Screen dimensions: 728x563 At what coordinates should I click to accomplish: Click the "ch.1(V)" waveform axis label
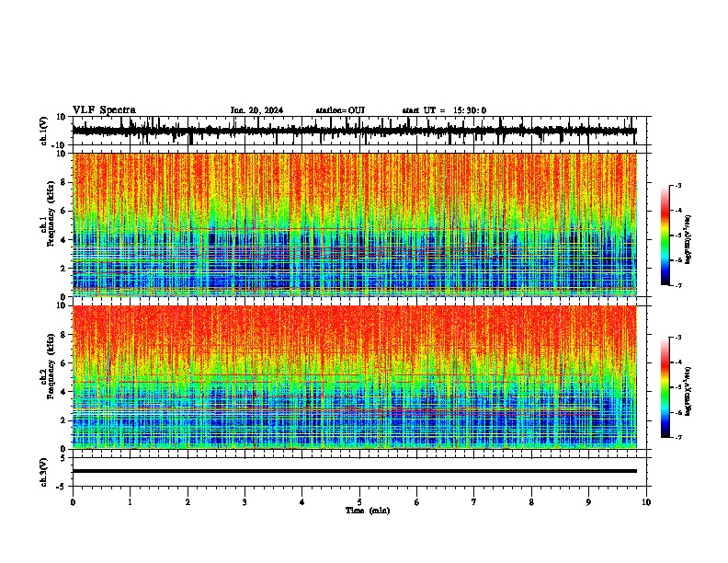[44, 131]
